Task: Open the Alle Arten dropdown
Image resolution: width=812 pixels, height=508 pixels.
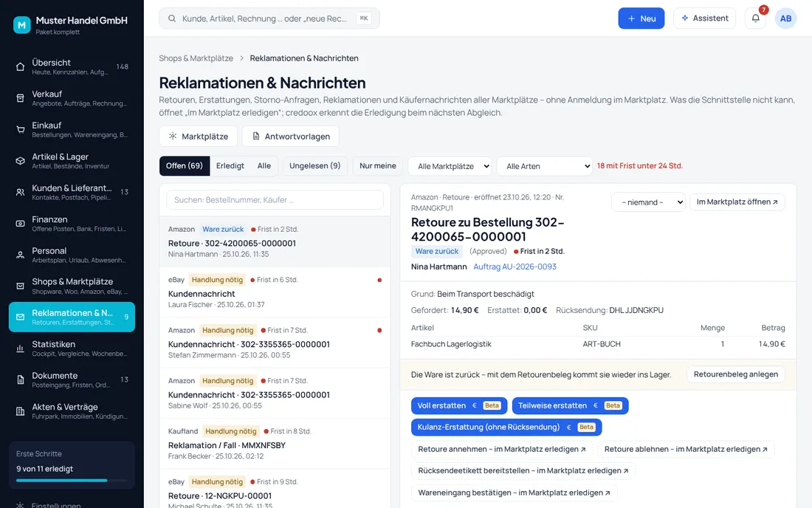Action: pos(544,166)
